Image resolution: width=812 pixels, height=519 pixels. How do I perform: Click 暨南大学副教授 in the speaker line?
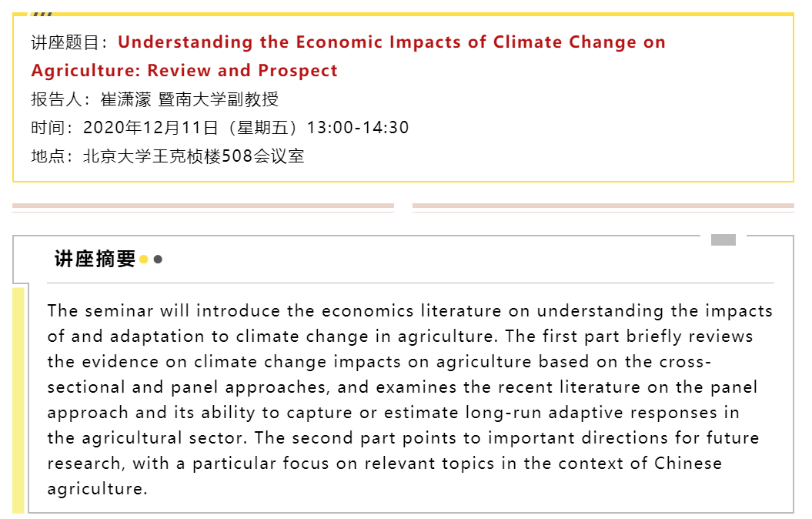(219, 99)
